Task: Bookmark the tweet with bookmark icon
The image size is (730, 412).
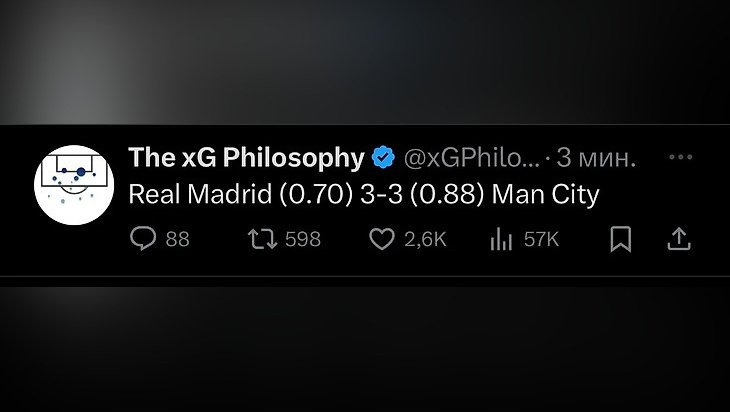Action: (621, 239)
